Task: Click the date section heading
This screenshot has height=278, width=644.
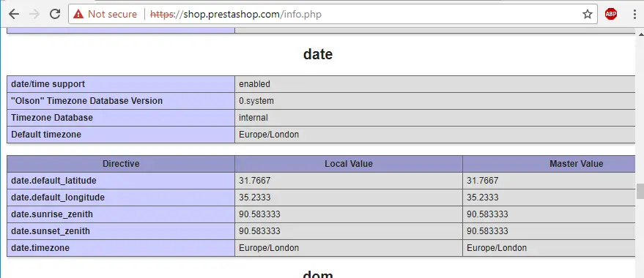Action: (x=318, y=54)
